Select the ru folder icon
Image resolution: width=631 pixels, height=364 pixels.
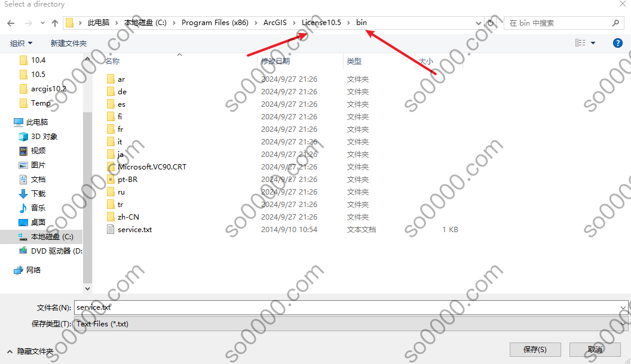[x=111, y=192]
